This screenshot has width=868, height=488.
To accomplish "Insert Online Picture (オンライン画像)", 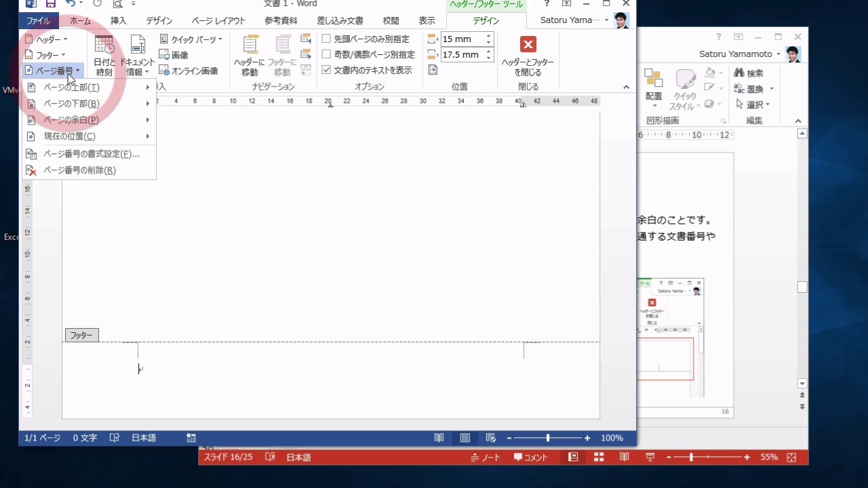I will [x=189, y=70].
